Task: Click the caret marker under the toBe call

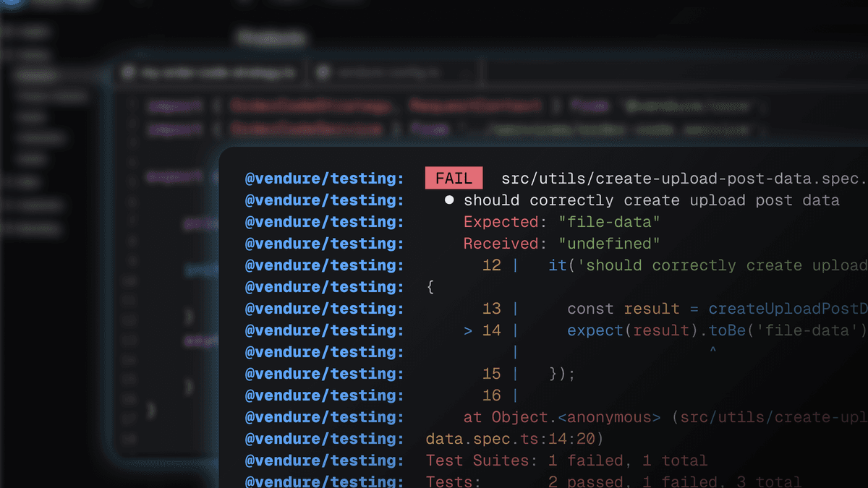Action: coord(712,351)
